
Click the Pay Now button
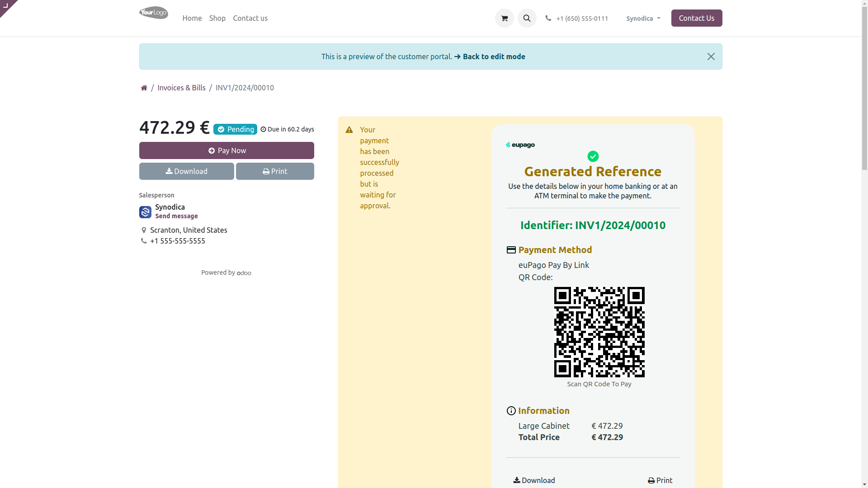[226, 150]
